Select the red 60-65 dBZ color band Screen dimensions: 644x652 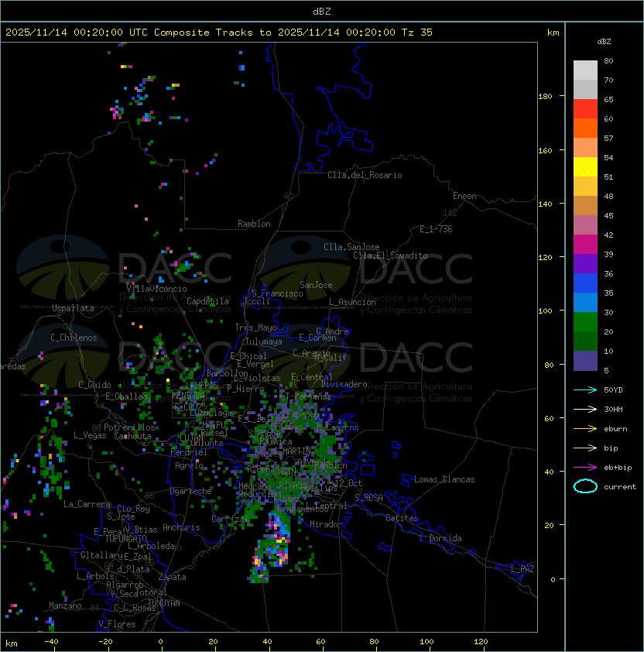click(x=585, y=109)
